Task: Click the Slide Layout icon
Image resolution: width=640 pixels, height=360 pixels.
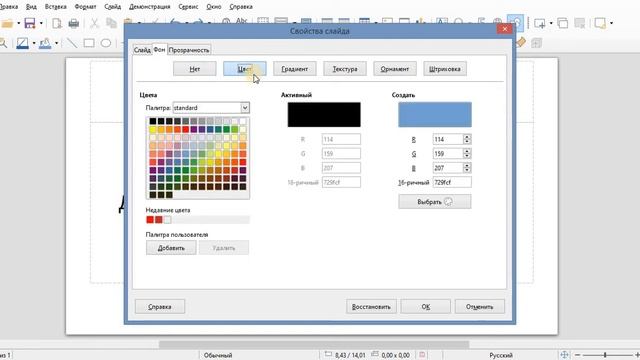Action: 600,23
